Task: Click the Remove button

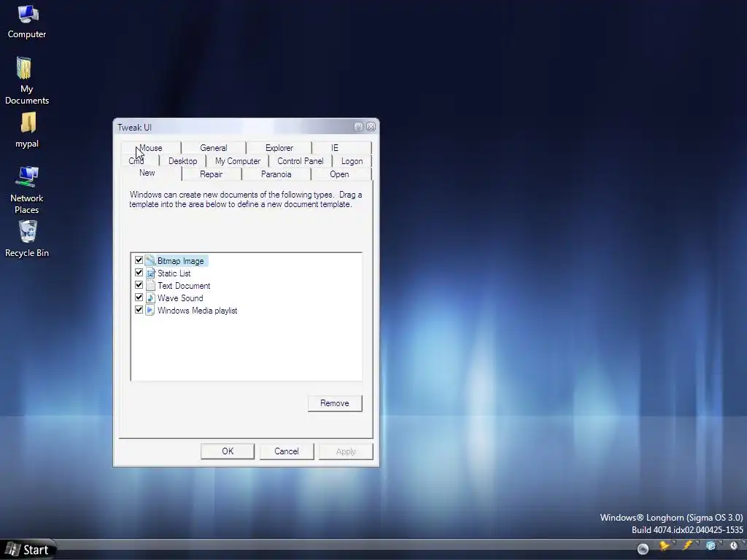Action: (x=335, y=403)
